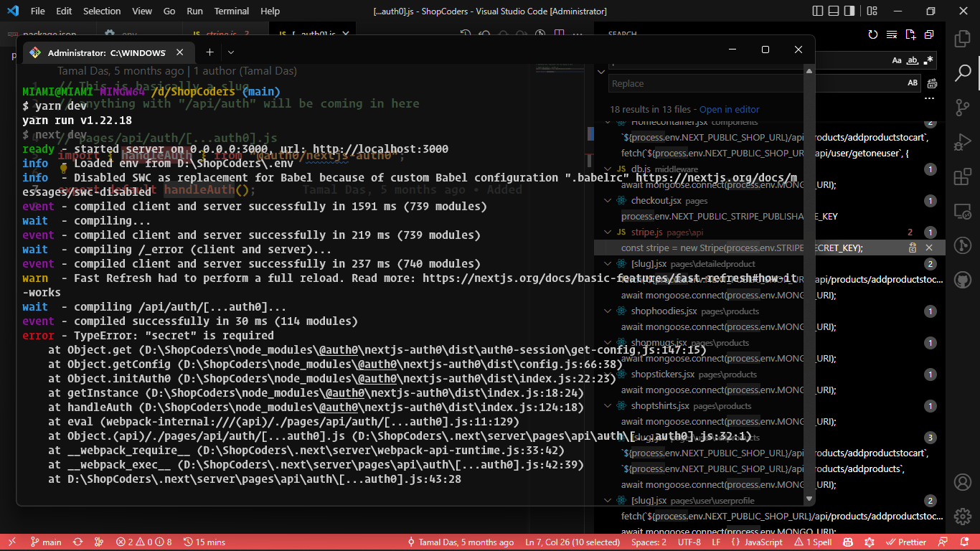Click the scroll-down arrow of terminal scrollbar
Image resolution: width=980 pixels, height=551 pixels.
pos(810,498)
